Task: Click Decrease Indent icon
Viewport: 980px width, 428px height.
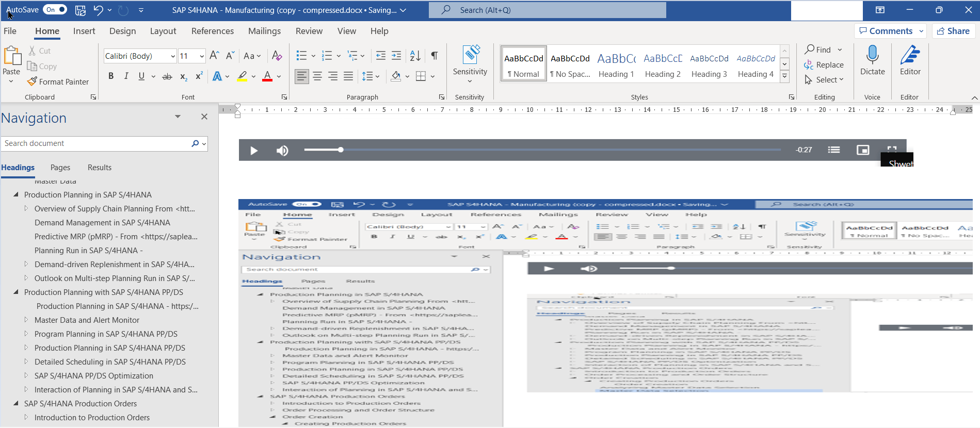Action: 381,55
